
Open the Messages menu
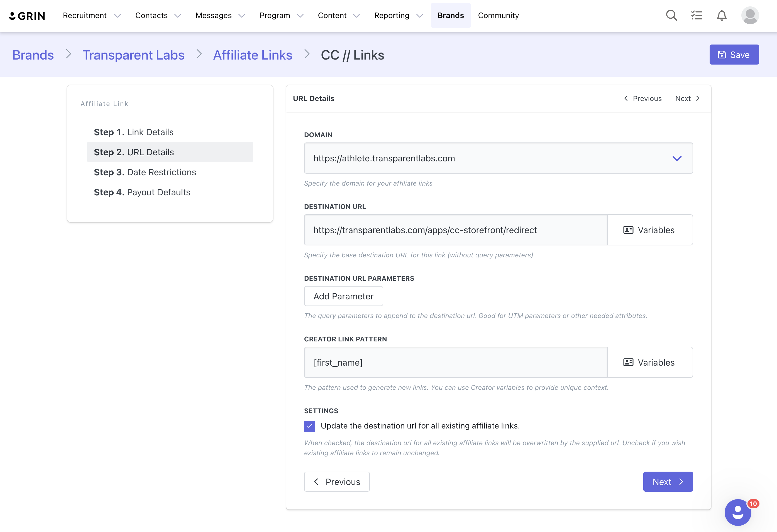tap(213, 15)
